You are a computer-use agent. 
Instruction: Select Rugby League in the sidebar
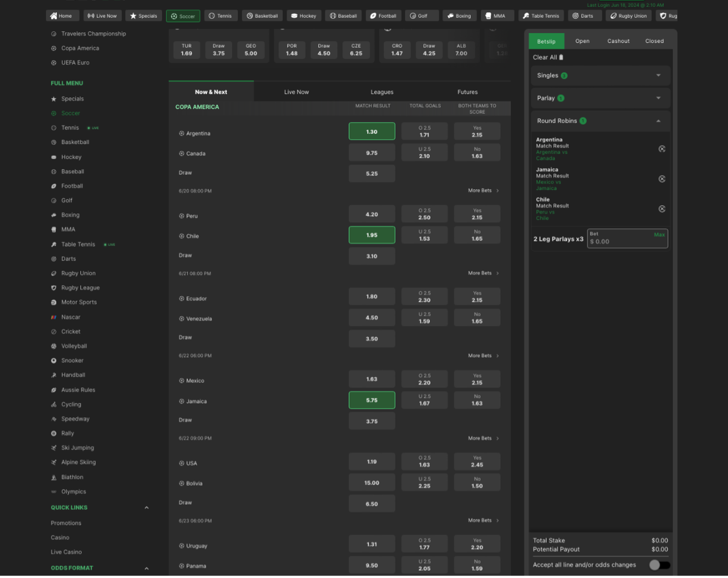pos(80,287)
